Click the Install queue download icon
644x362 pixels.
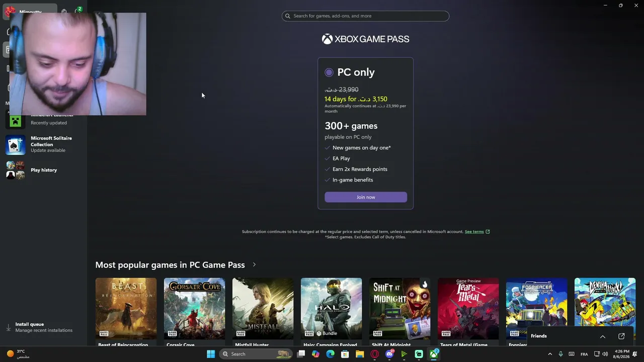pos(9,327)
